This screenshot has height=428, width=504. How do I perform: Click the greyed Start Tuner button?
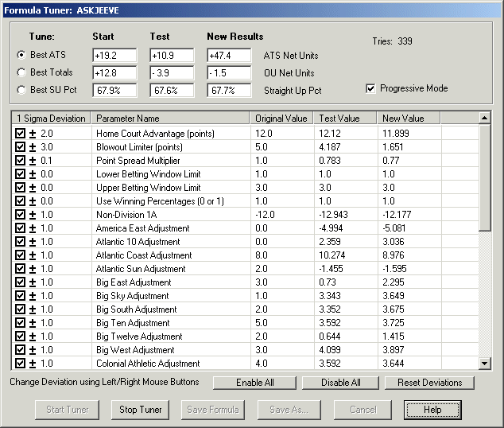68,410
